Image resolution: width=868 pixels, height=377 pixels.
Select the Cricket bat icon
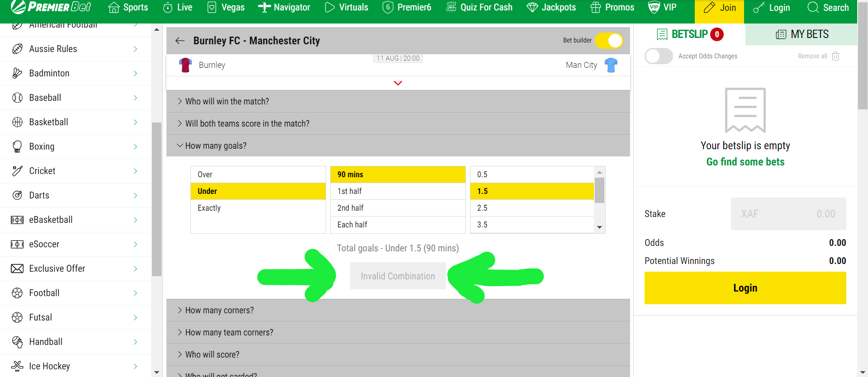tap(17, 171)
